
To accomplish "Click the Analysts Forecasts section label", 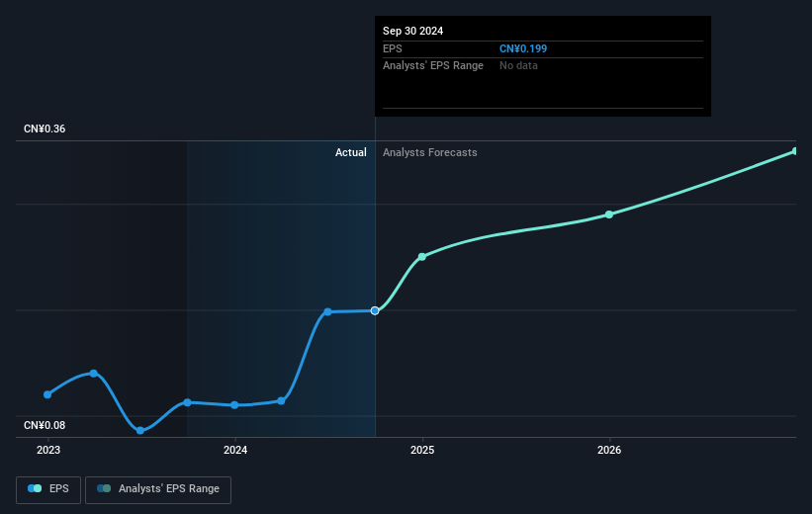I will [x=430, y=152].
